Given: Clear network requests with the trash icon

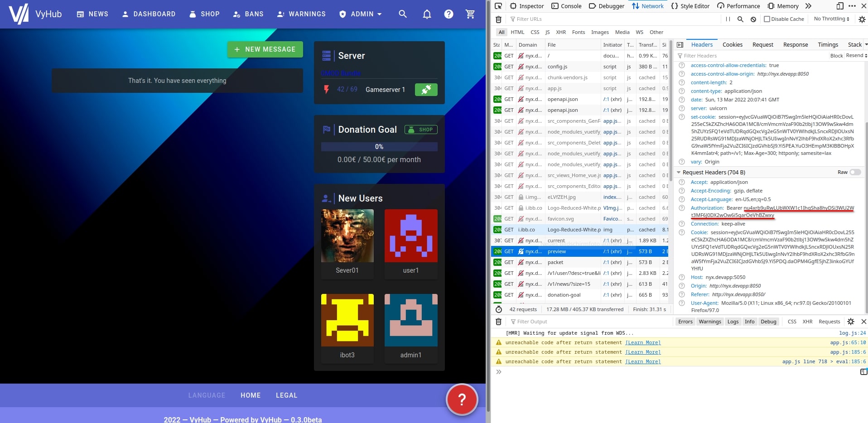Looking at the screenshot, I should pos(498,19).
